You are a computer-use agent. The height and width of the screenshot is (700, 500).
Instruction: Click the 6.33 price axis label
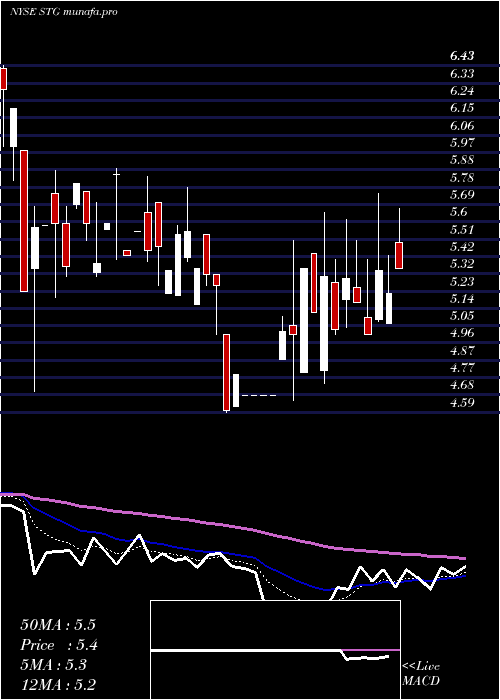tap(462, 74)
